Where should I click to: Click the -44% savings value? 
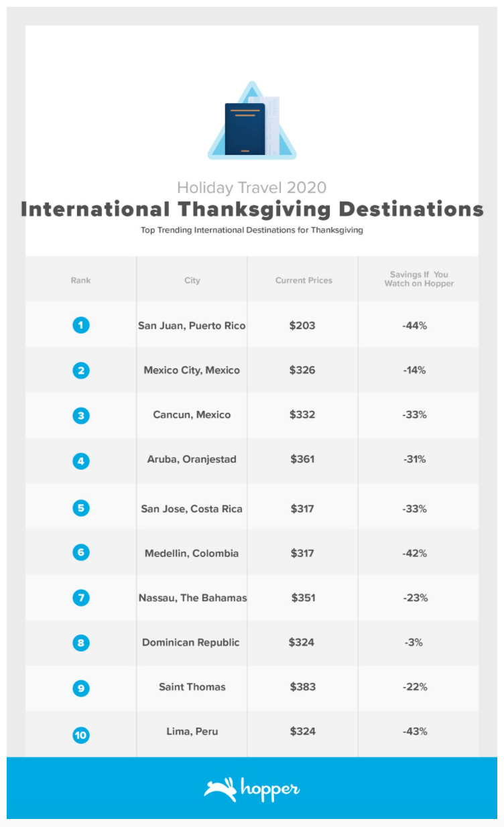pyautogui.click(x=415, y=326)
